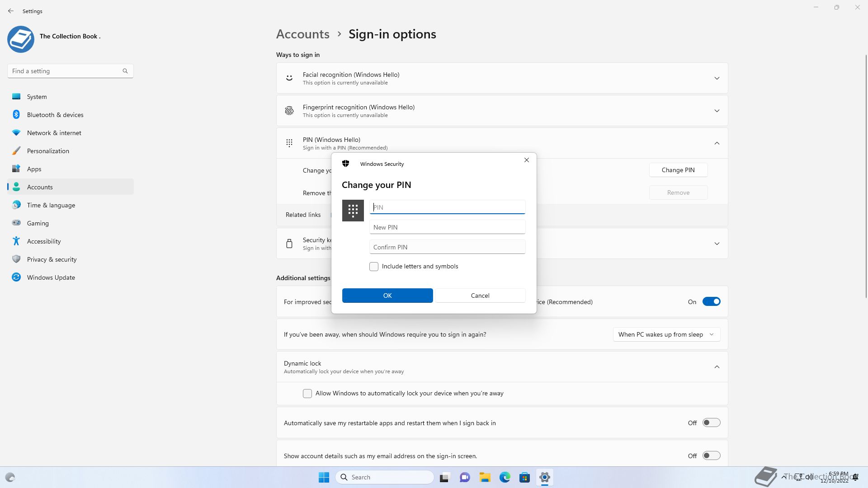This screenshot has height=488, width=868.
Task: Expand Fingerprint recognition option
Action: [x=717, y=111]
